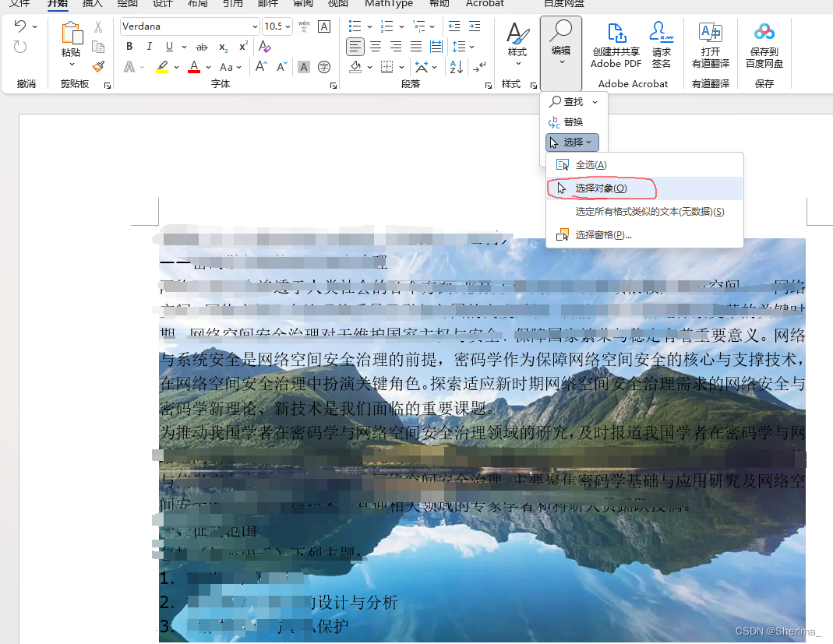
Task: Open Clipboard pane launcher
Action: pos(108,86)
